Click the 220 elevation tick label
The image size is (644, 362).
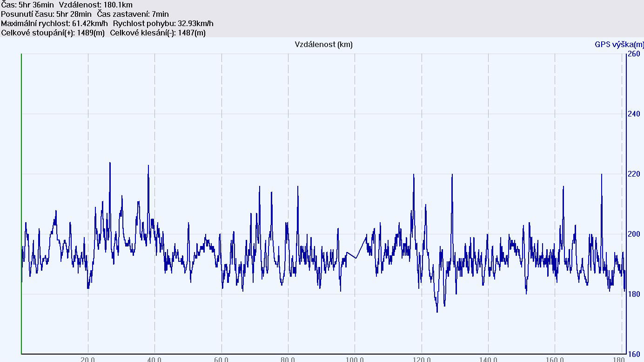click(x=633, y=174)
